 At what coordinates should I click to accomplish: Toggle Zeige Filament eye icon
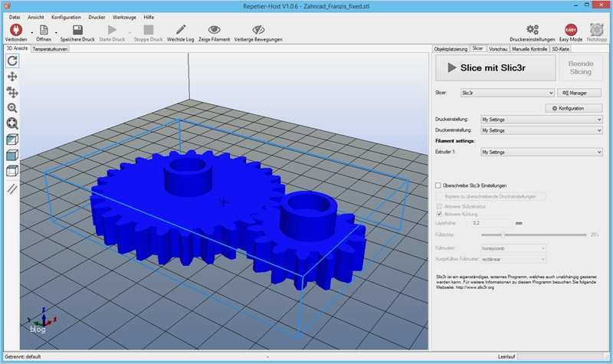pyautogui.click(x=215, y=29)
